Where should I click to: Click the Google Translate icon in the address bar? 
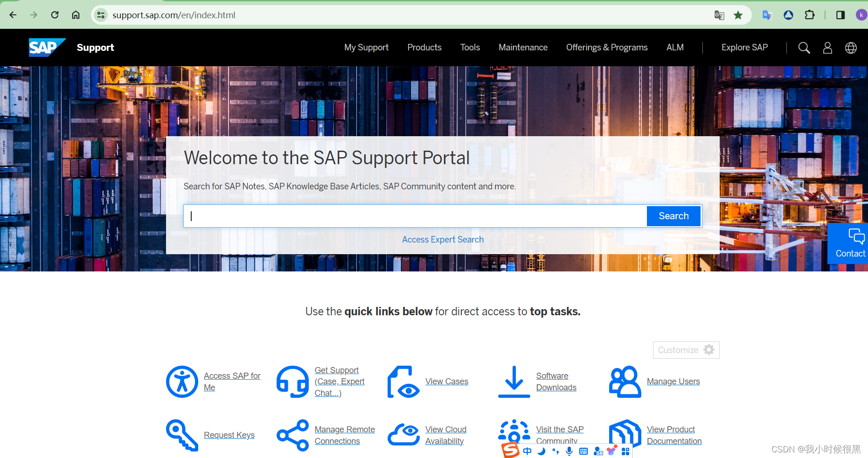tap(719, 15)
